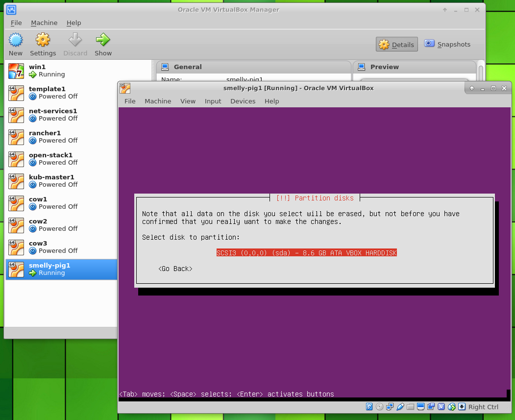Click the details pane vertical scrollbar
The height and width of the screenshot is (420, 515).
point(481,72)
